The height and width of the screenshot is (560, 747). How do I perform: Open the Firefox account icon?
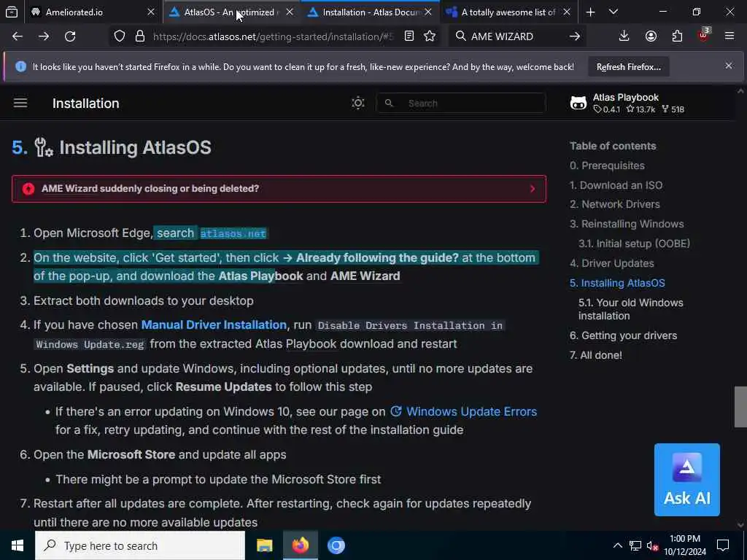tap(651, 36)
